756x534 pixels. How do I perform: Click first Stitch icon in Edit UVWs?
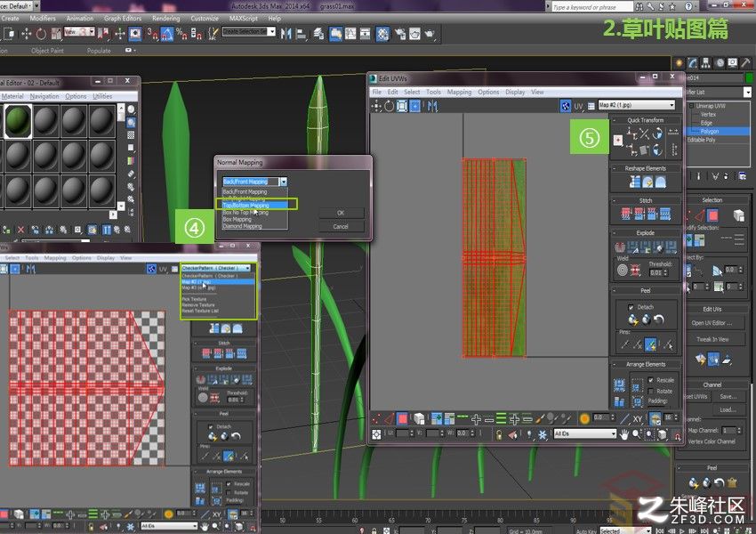click(x=626, y=214)
